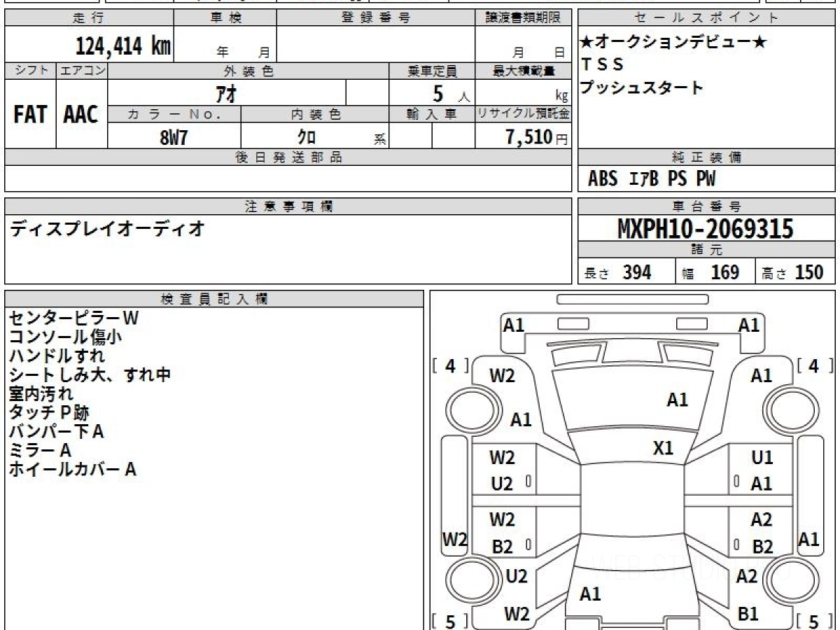This screenshot has width=840, height=630.
Task: Click the 車台番号 header
Action: coord(706,206)
